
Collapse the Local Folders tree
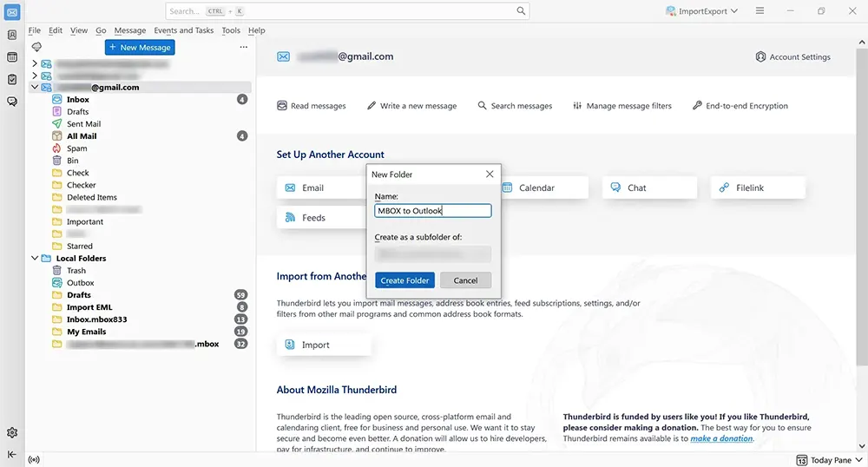tap(35, 259)
